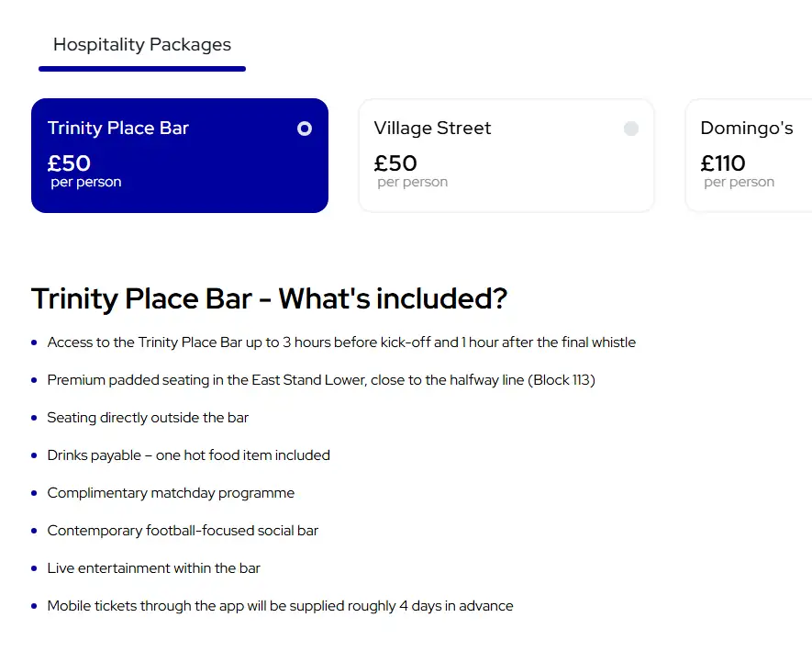Image resolution: width=812 pixels, height=651 pixels.
Task: Pick the Domingo's package card title
Action: [x=746, y=129]
